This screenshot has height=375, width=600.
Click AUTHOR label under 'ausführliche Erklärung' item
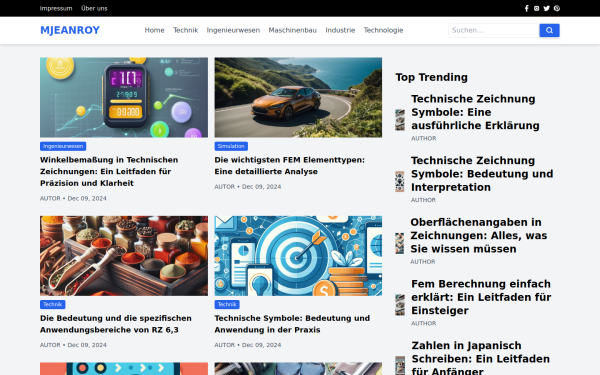pos(424,139)
